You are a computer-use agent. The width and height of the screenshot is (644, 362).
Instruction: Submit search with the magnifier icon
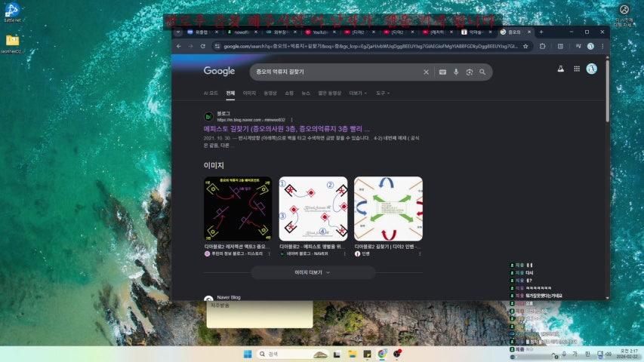click(482, 72)
